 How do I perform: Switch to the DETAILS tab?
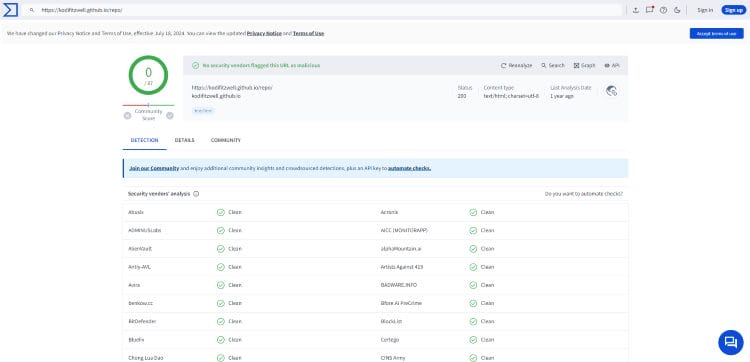click(185, 140)
